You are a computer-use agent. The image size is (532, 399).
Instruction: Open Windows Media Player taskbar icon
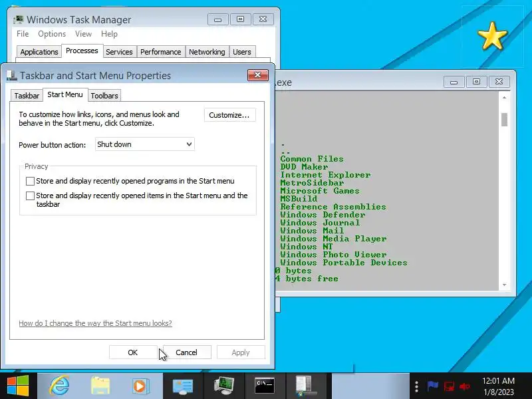[140, 386]
